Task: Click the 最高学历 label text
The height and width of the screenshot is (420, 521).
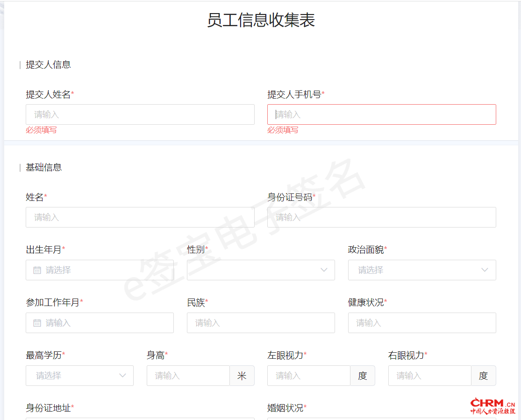Action: [44, 355]
